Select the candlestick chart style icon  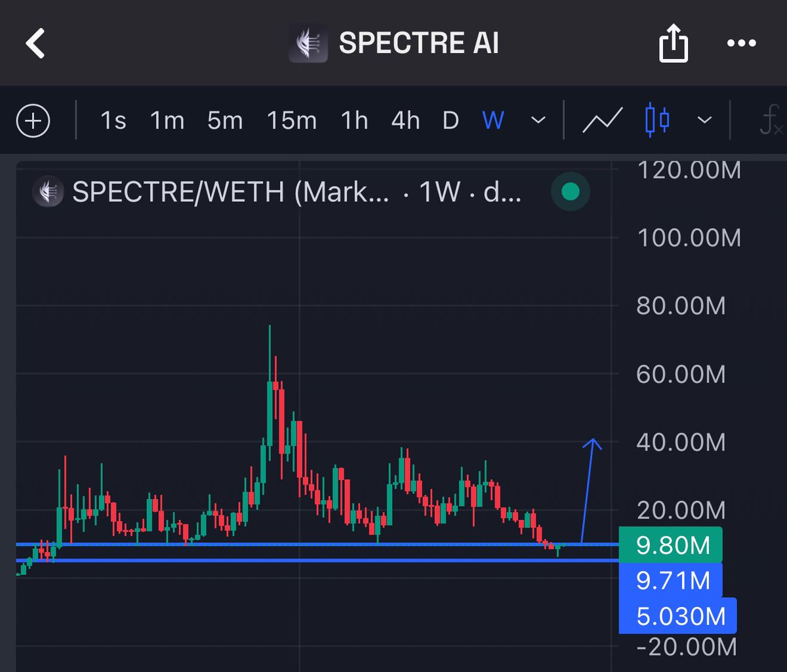656,121
